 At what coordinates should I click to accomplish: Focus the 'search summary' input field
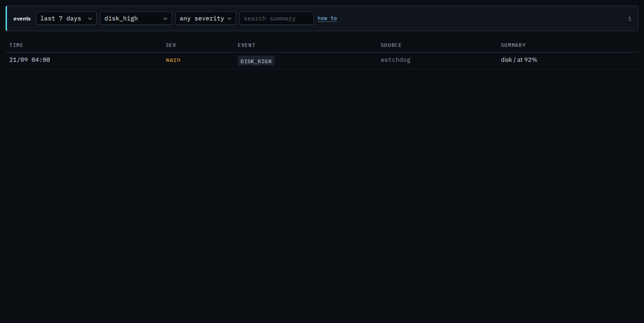tap(277, 19)
